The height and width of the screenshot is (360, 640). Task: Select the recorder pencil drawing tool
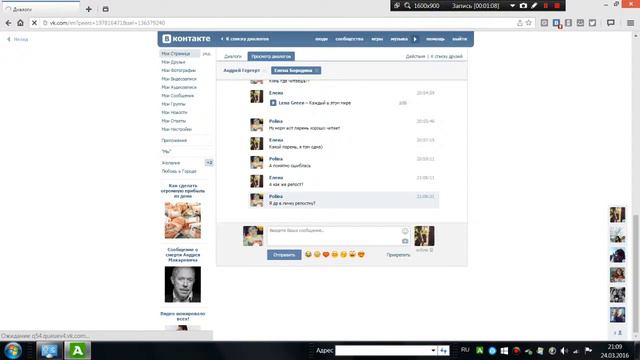[x=534, y=6]
